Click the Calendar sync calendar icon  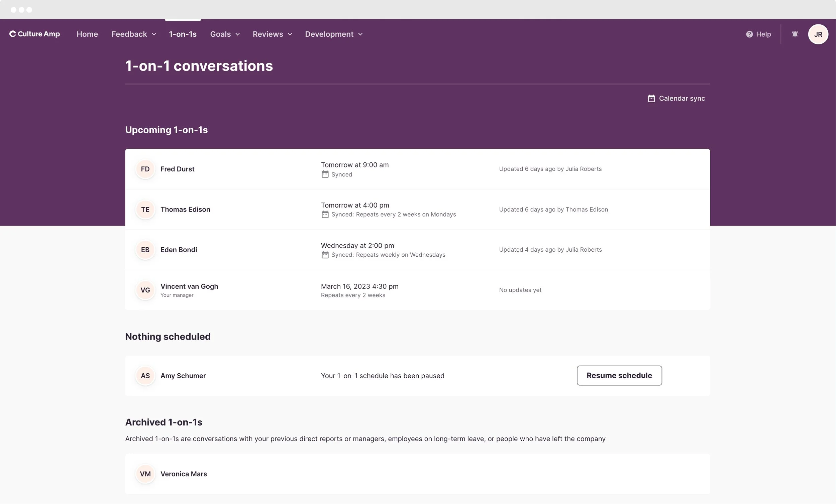click(651, 98)
